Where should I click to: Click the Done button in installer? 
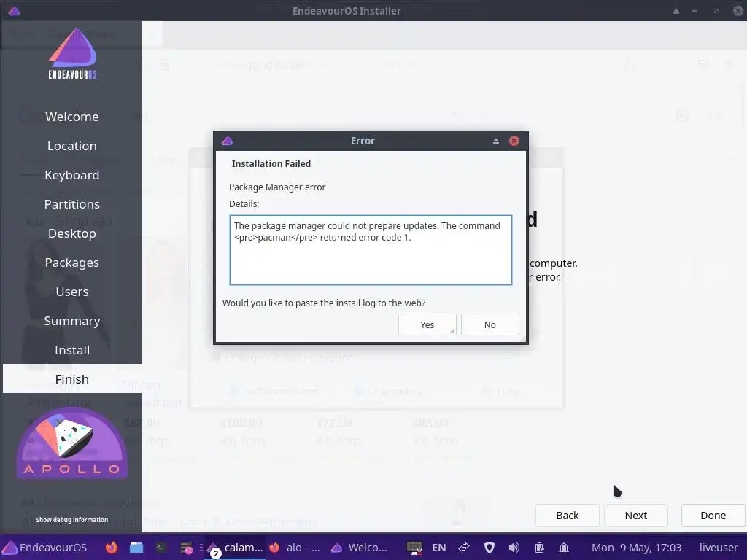click(713, 516)
